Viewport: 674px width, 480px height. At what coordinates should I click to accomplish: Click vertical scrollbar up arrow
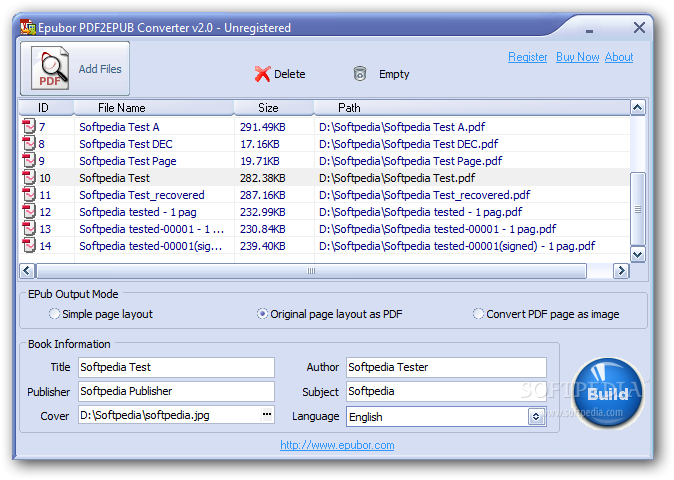637,107
